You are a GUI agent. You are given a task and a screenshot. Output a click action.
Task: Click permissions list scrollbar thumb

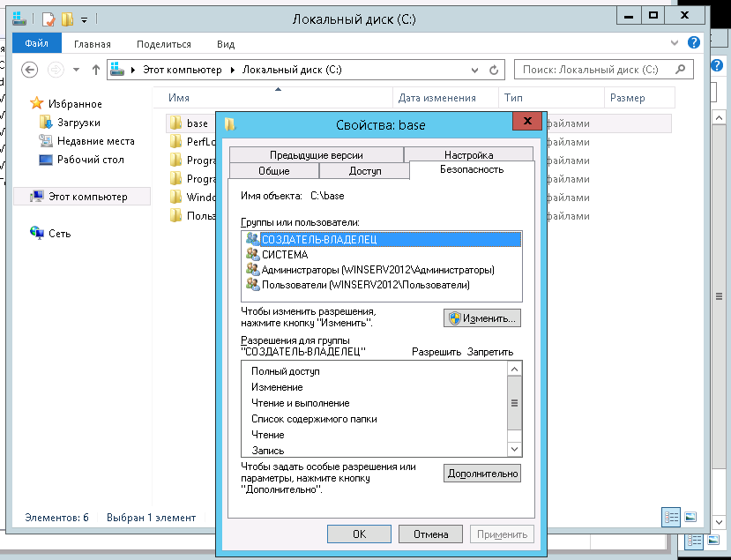(514, 403)
